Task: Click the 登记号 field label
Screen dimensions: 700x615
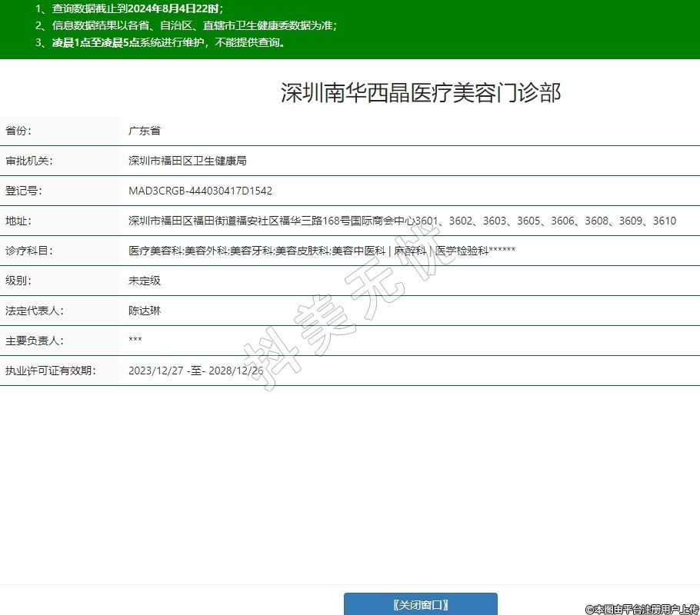Action: click(x=24, y=191)
